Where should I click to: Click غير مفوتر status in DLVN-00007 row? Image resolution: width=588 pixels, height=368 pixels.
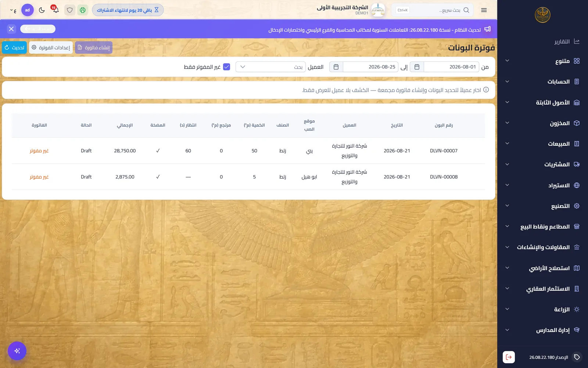[39, 151]
